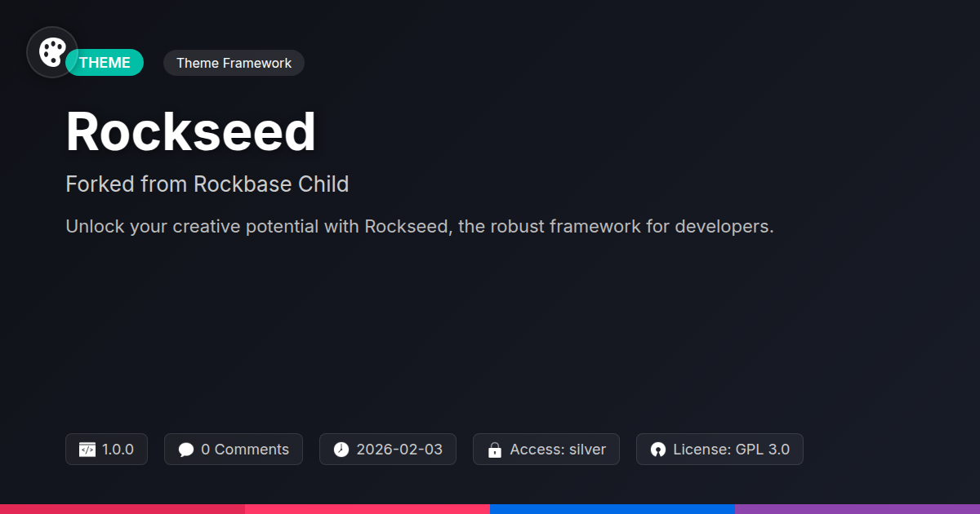Click the clock date icon
980x514 pixels.
(x=341, y=450)
